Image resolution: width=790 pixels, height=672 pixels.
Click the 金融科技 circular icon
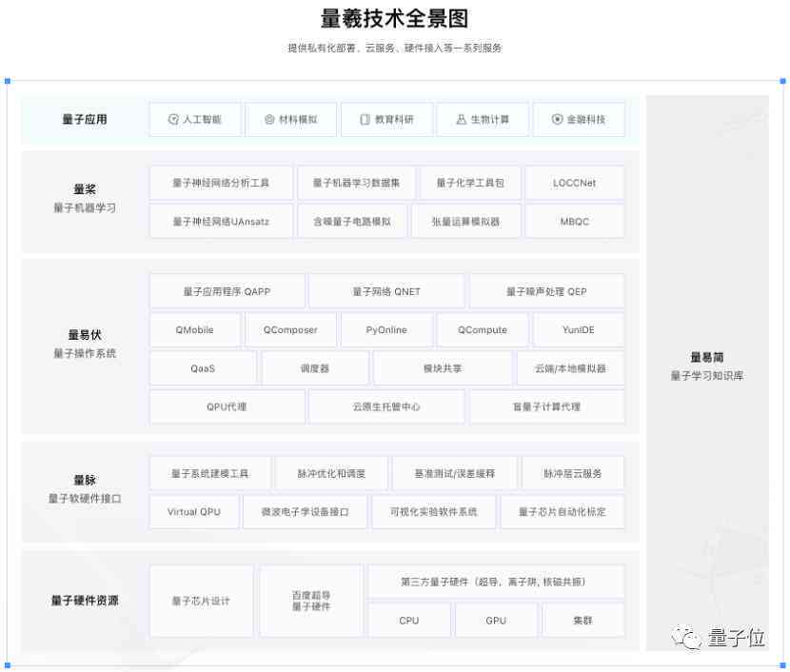557,119
